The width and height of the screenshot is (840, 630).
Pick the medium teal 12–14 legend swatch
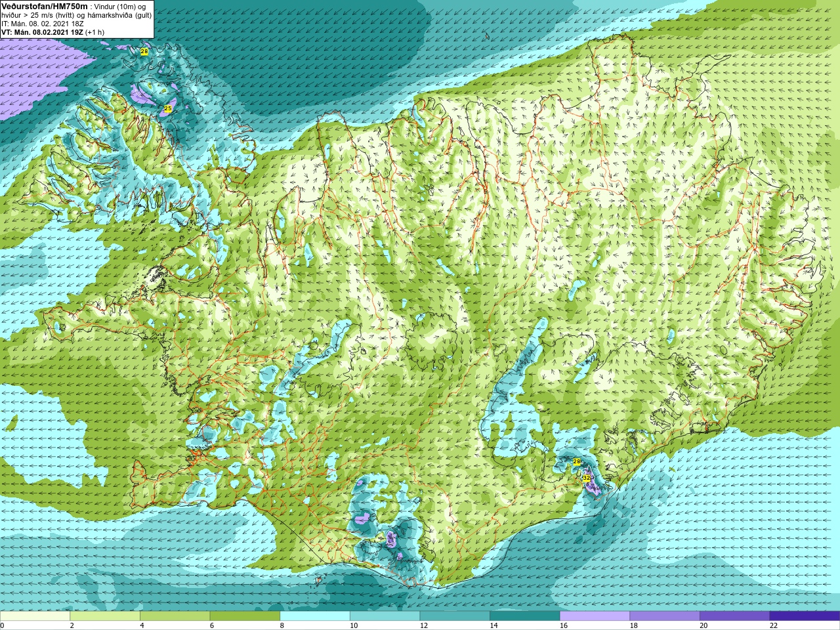click(x=455, y=616)
